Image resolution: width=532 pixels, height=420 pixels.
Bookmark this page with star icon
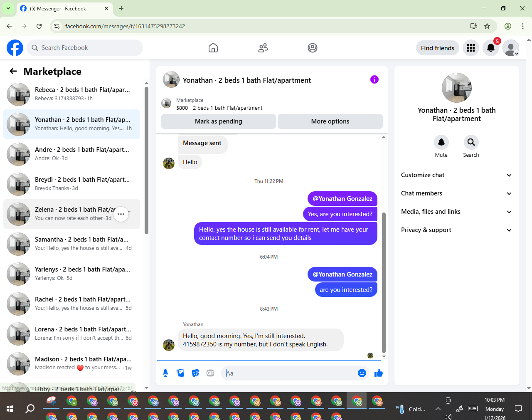[x=487, y=26]
